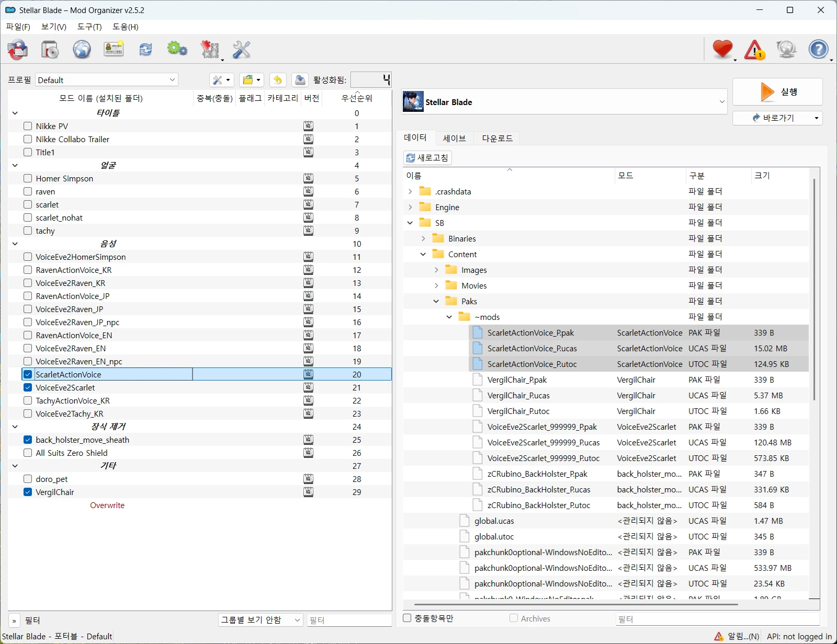
Task: Click the refresh toolbar icon
Action: tap(145, 50)
